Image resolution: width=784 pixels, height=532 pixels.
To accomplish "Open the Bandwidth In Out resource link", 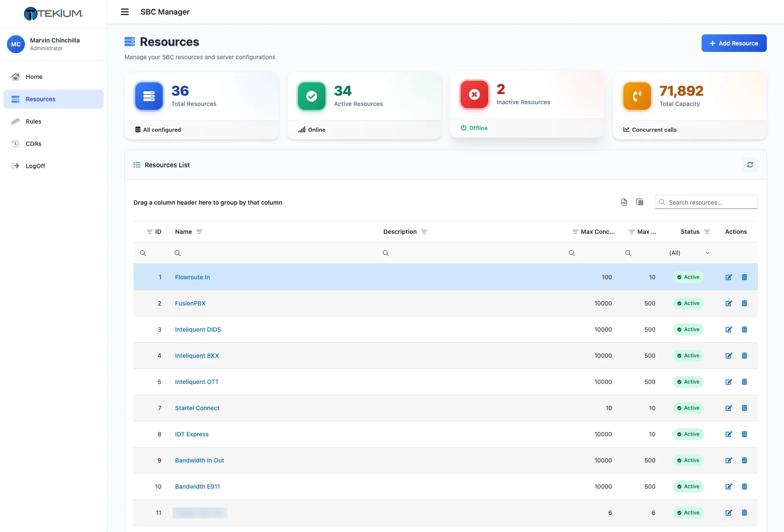I will click(x=200, y=460).
